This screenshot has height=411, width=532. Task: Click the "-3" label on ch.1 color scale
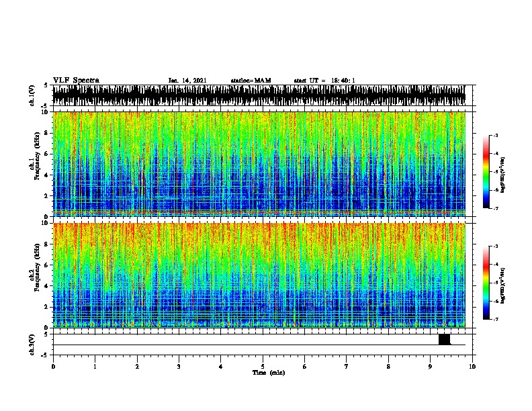(496, 135)
